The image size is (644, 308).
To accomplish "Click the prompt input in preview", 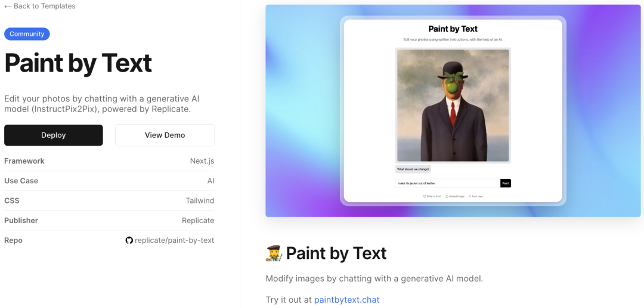I will [x=448, y=183].
